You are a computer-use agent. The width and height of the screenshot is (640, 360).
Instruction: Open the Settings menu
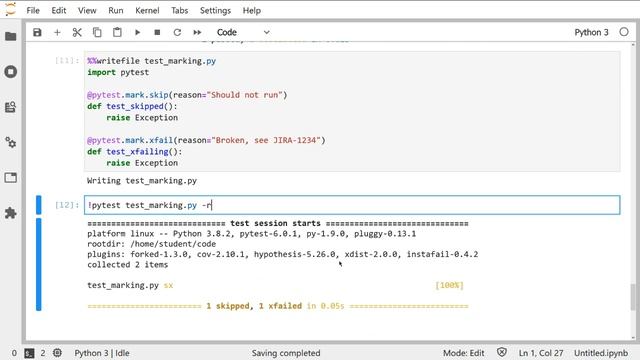pyautogui.click(x=215, y=11)
